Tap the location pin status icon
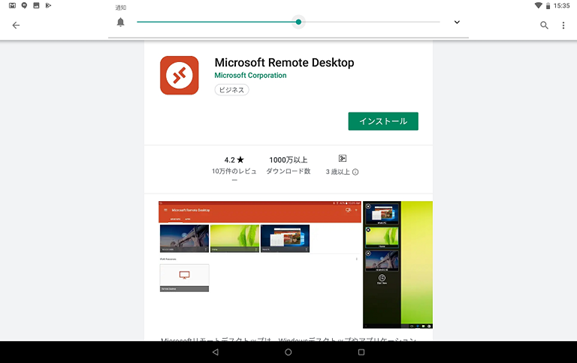This screenshot has height=363, width=577. pos(24,6)
